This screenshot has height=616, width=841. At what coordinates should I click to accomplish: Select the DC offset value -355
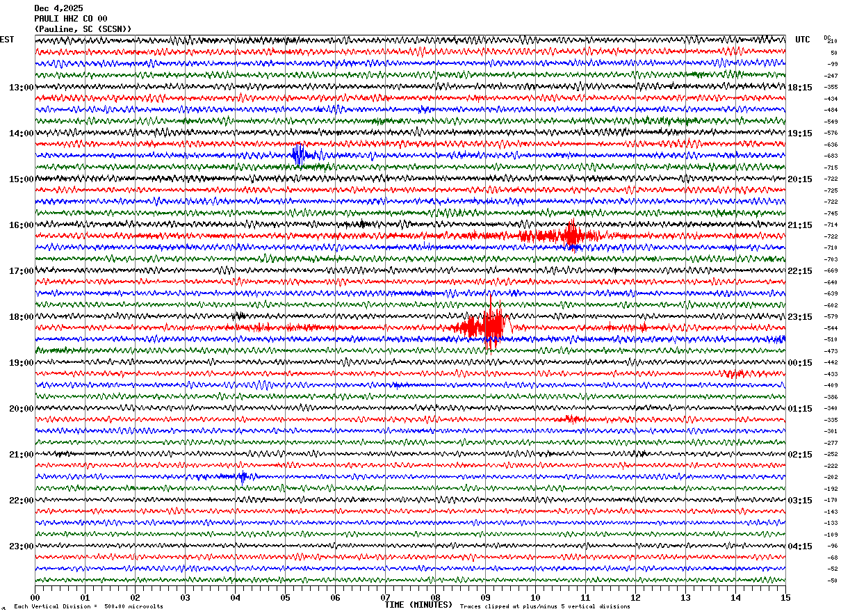point(831,88)
